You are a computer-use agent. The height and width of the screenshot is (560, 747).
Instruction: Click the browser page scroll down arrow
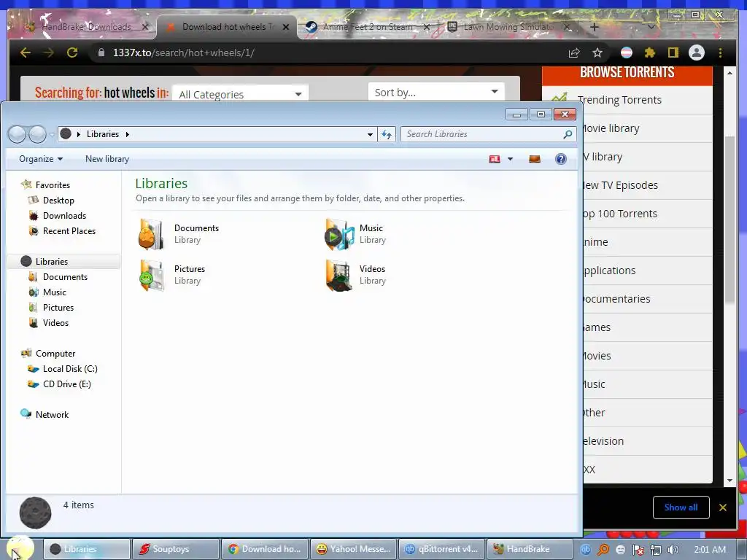coord(729,481)
